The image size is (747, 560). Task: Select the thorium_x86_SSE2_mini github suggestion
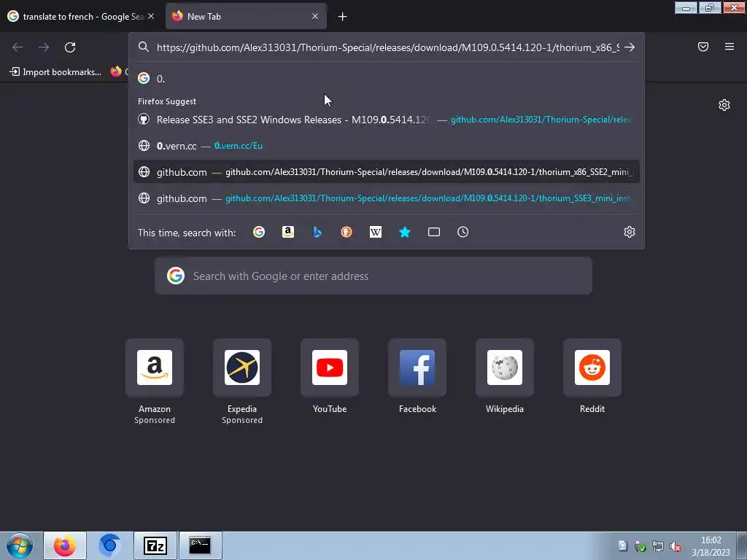pyautogui.click(x=387, y=172)
